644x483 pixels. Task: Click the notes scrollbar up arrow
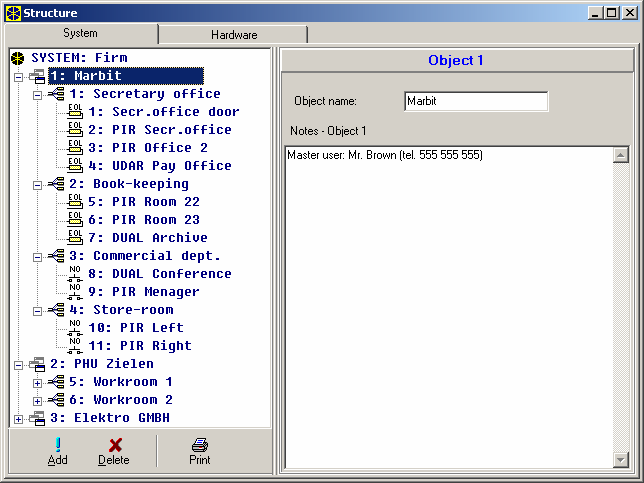point(621,155)
